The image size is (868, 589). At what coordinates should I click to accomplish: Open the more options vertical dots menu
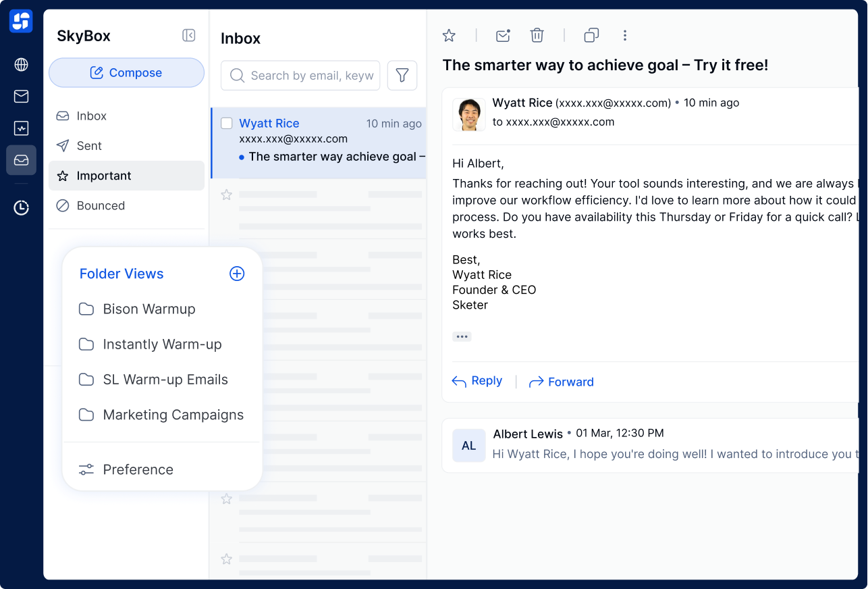pos(625,36)
